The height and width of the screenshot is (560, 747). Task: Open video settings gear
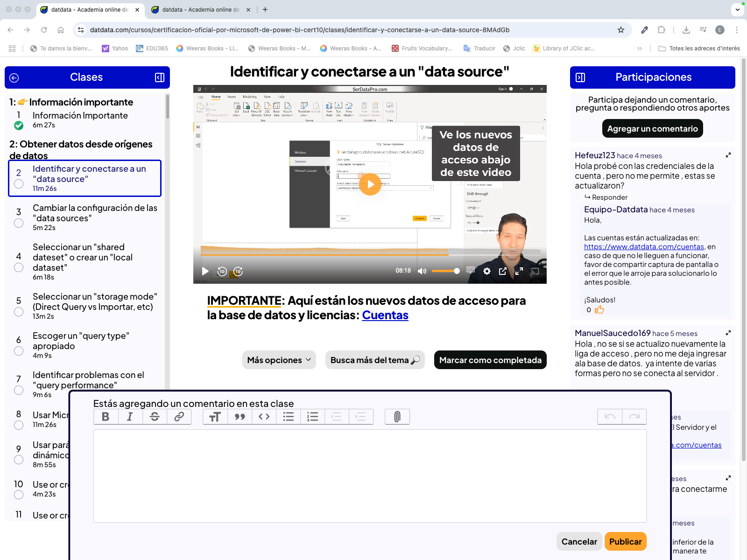coord(487,271)
